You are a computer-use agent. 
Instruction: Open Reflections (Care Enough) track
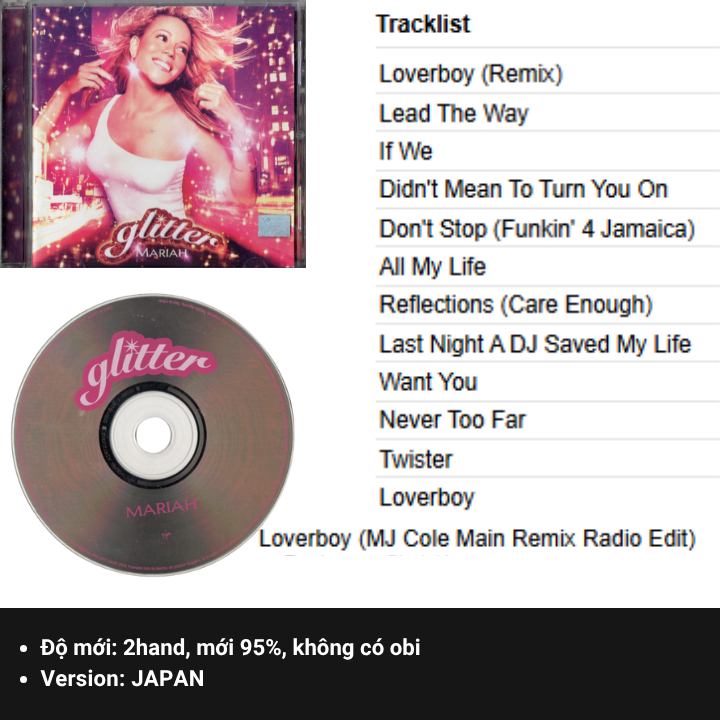click(516, 304)
